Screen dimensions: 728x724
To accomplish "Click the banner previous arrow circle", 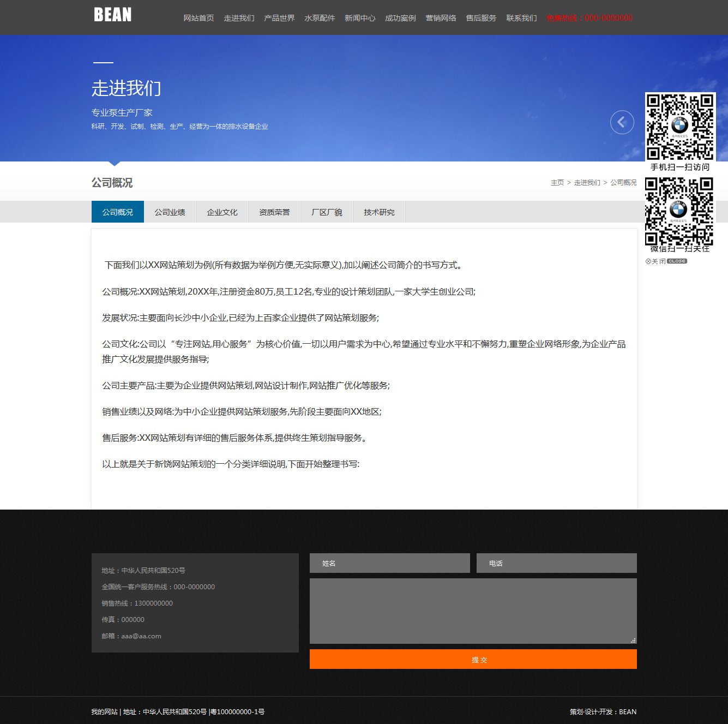I will [x=622, y=122].
